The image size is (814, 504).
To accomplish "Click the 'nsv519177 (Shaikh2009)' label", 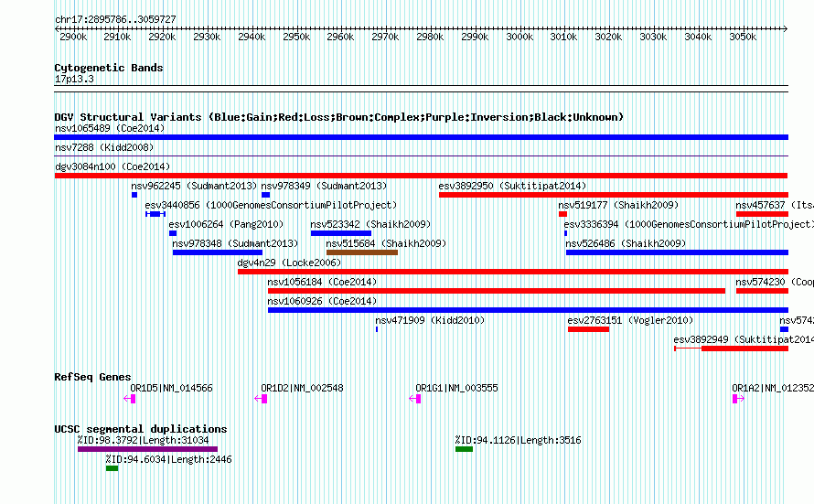I will [619, 205].
